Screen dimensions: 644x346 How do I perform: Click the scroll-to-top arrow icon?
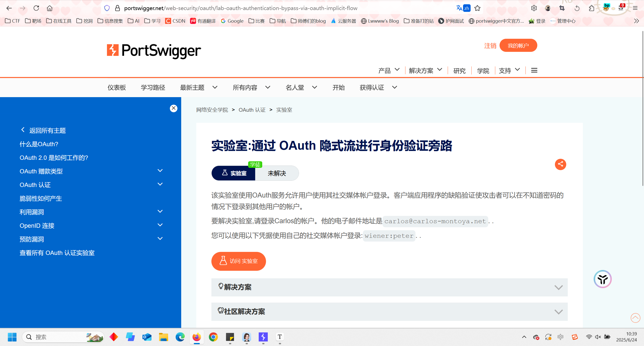tap(635, 318)
